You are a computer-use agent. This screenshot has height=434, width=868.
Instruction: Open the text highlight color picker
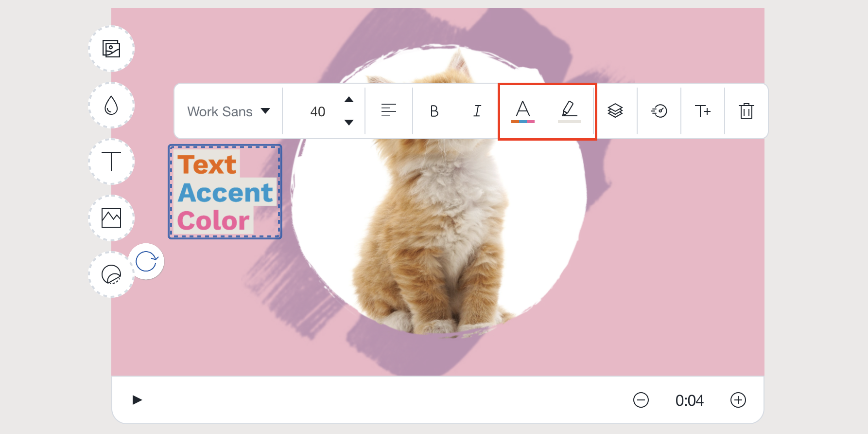570,111
